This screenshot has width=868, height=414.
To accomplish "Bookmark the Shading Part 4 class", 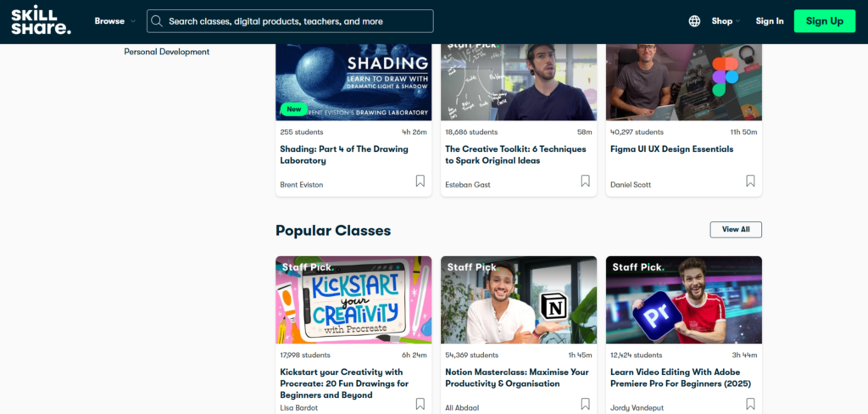I will point(420,181).
